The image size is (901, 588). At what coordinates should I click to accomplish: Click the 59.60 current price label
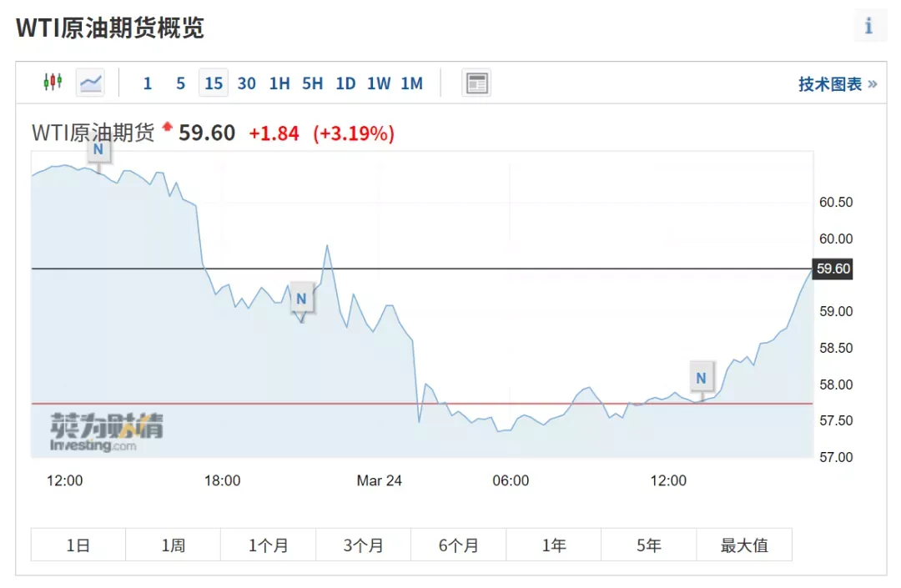click(x=833, y=269)
